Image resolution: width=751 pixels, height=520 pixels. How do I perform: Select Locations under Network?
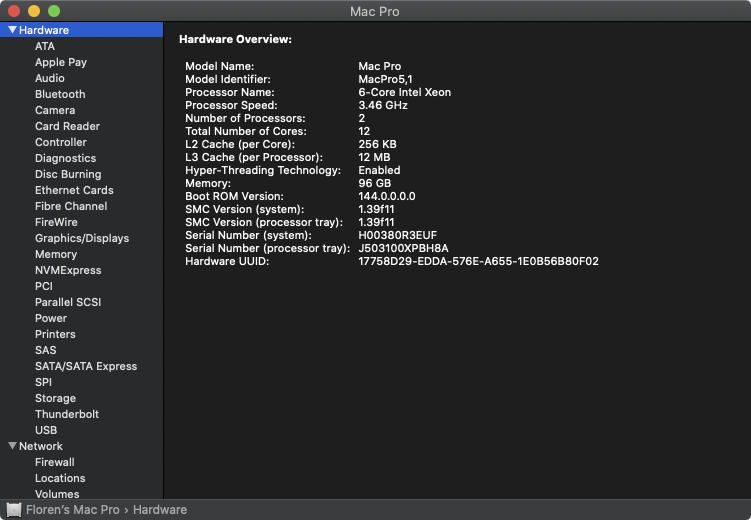coord(60,478)
